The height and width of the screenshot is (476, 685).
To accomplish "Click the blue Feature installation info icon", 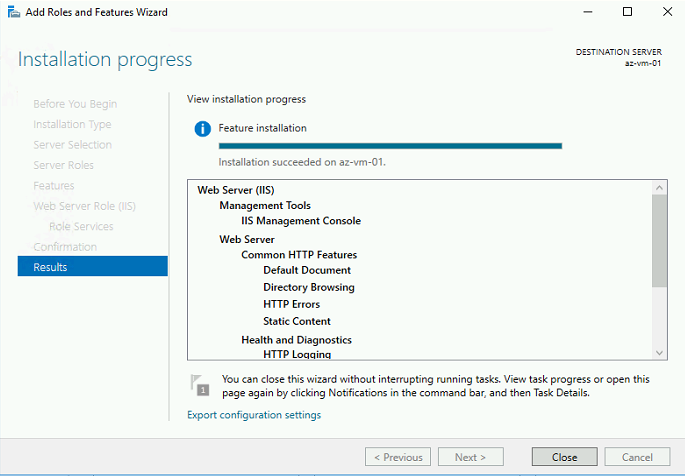I will (x=203, y=129).
